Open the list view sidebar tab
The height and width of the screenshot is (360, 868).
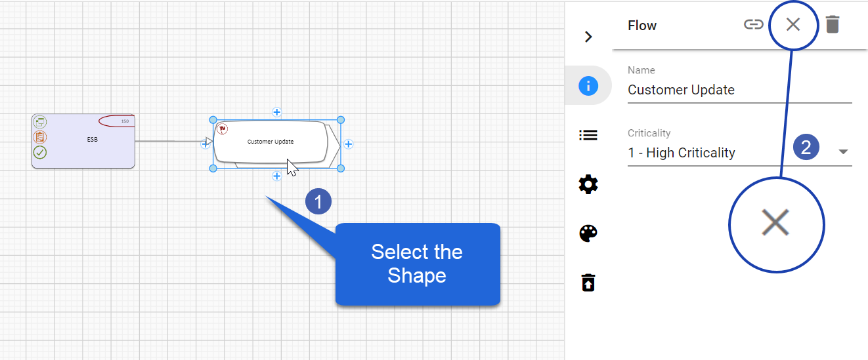tap(588, 135)
